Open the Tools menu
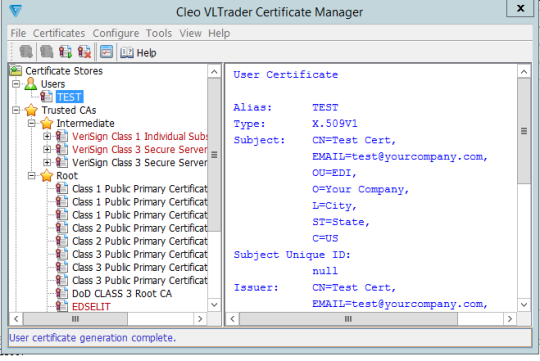 (159, 33)
